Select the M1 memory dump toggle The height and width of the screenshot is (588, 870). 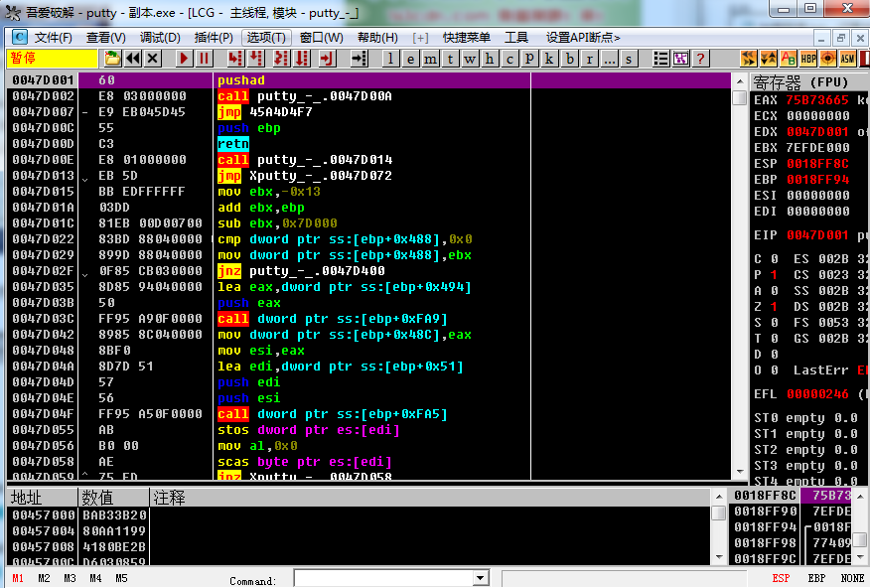point(18,578)
